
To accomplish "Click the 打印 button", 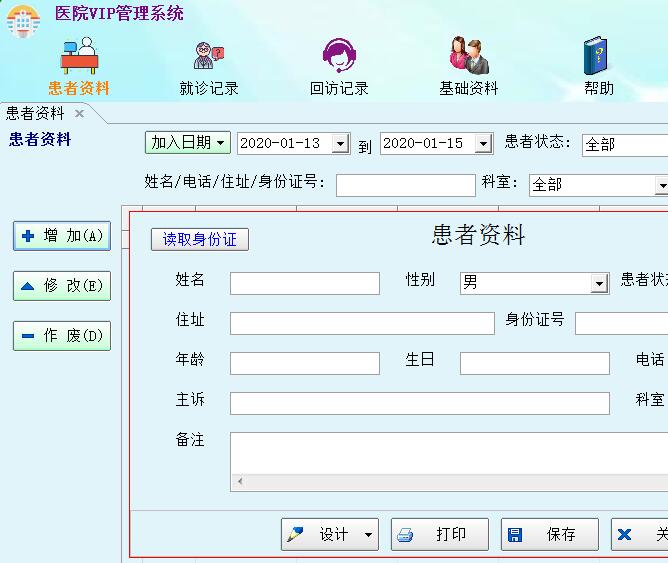I will coord(440,534).
